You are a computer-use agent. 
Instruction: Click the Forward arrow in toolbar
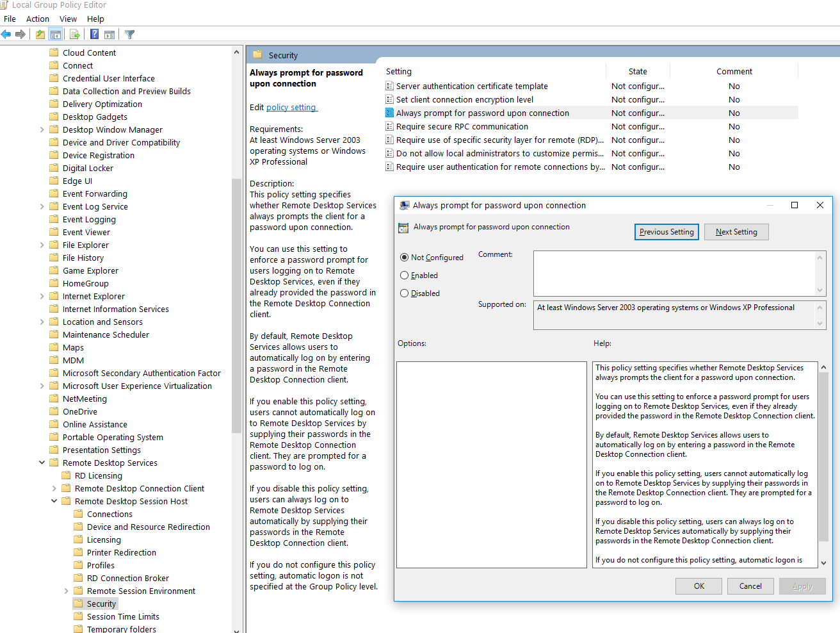(x=20, y=35)
